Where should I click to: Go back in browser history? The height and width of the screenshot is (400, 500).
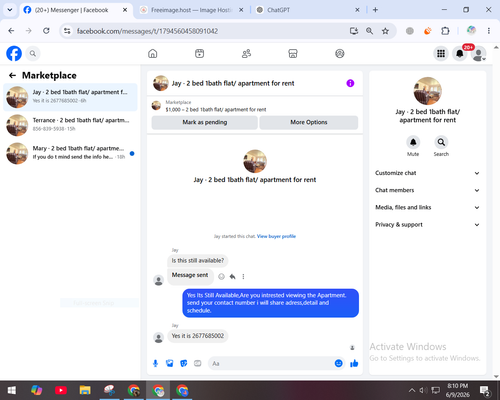(x=11, y=31)
